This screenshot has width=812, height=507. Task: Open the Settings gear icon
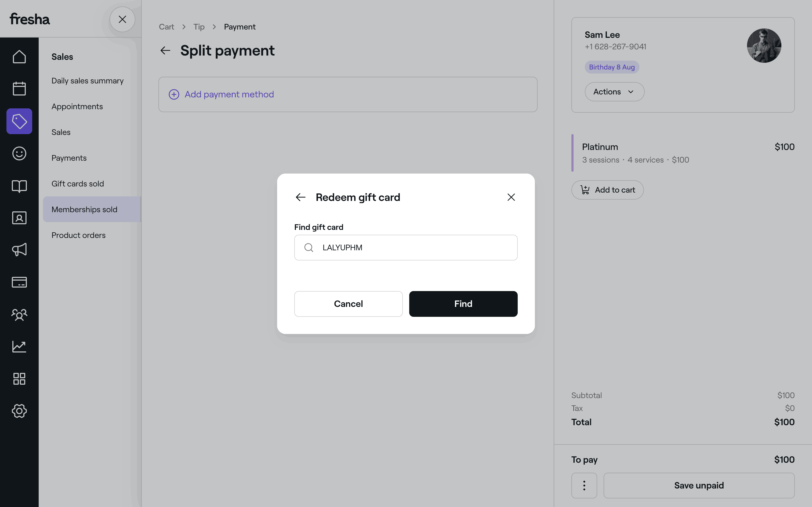click(19, 411)
